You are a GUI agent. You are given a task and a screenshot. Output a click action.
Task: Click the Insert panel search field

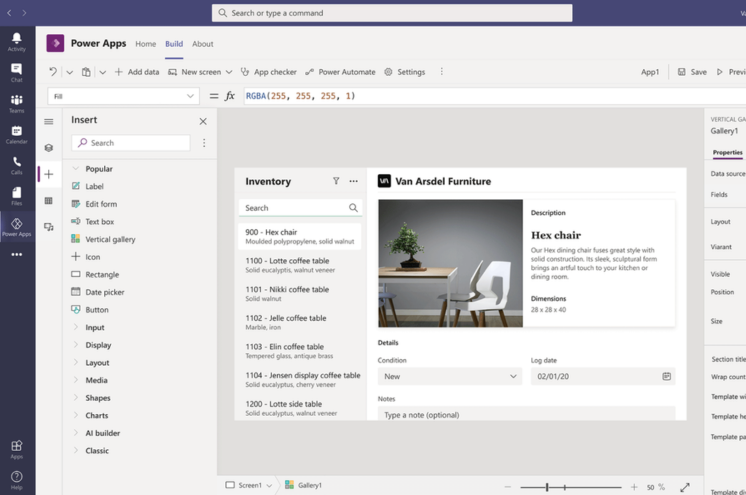(x=131, y=143)
